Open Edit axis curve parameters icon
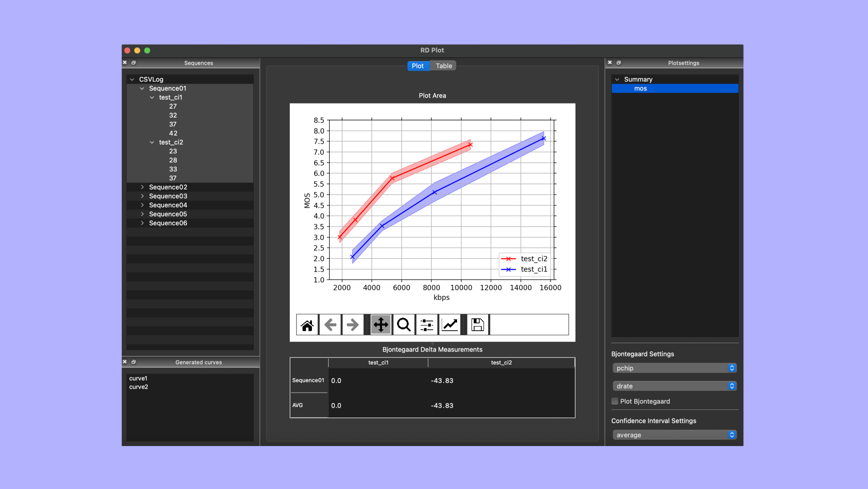868x489 pixels. pyautogui.click(x=450, y=325)
